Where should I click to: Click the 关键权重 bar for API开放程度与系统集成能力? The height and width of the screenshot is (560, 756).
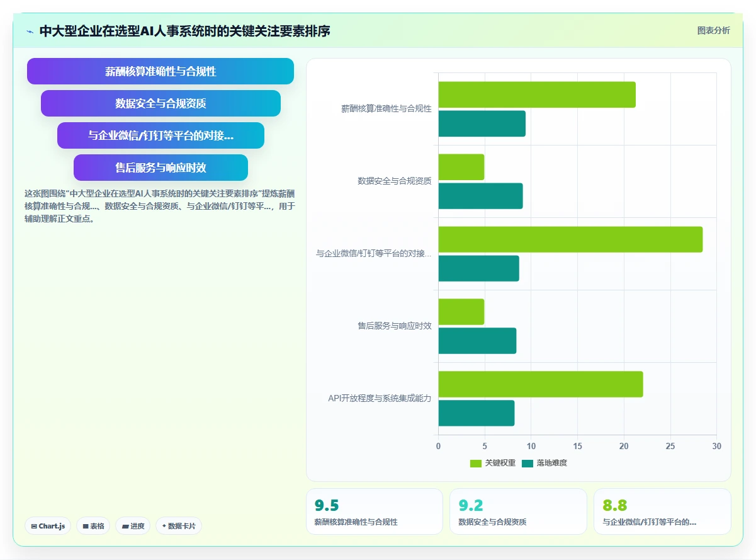point(541,384)
